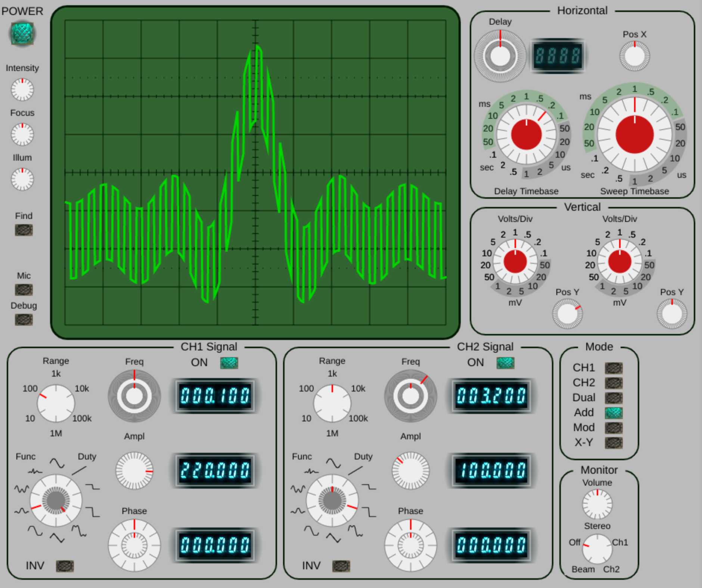The width and height of the screenshot is (702, 588).
Task: Click the CH2 frequency display 003.200
Action: [x=491, y=396]
